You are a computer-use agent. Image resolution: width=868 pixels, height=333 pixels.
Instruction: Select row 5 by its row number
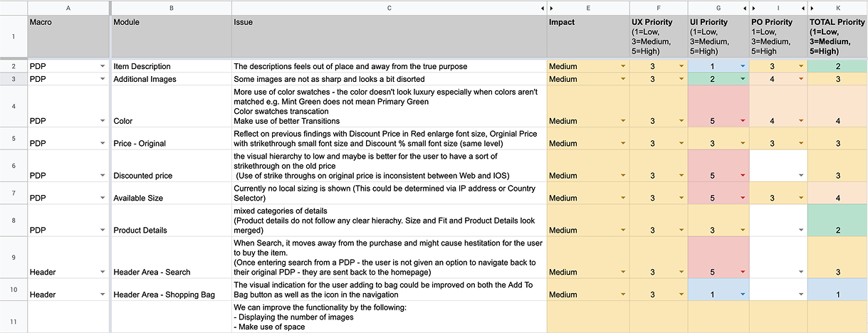coord(14,138)
